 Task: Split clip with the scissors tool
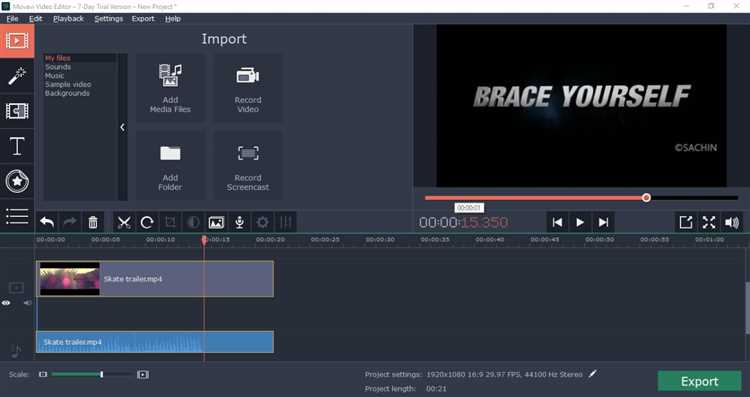pos(124,222)
